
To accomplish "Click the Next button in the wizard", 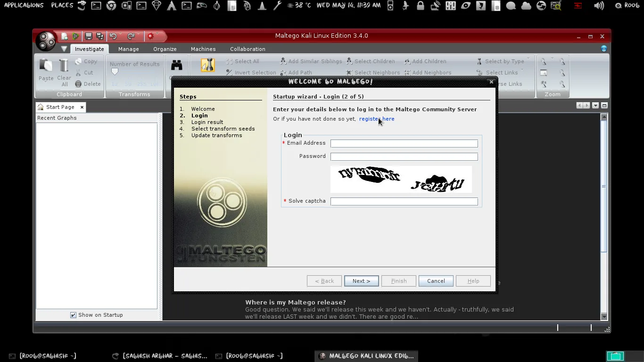I will [361, 281].
